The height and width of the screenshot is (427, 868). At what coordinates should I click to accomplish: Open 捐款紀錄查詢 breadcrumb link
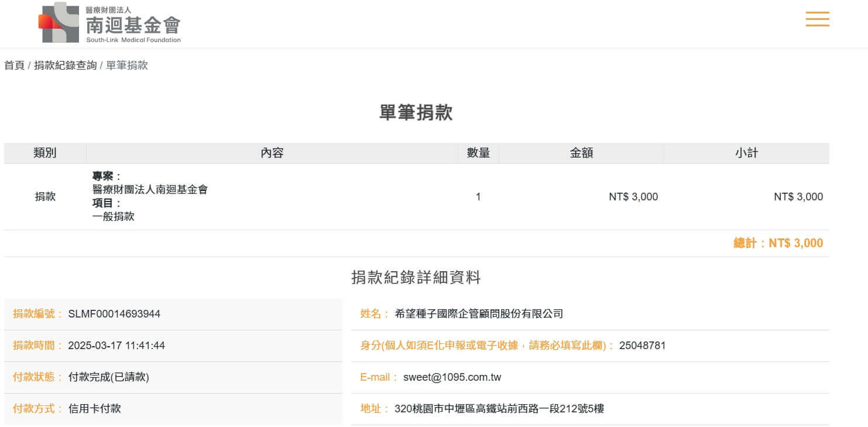coord(66,66)
